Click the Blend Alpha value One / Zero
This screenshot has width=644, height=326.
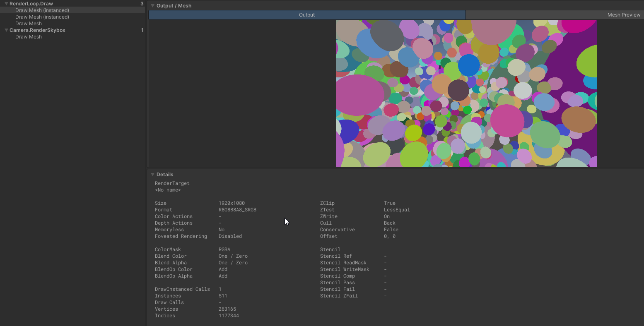[x=233, y=263]
